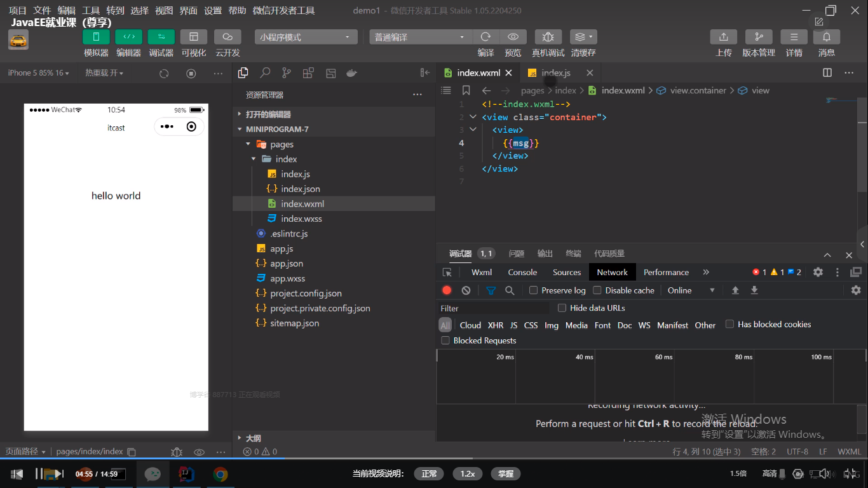Click the 1.2x speed button in video bar
This screenshot has height=488, width=868.
(x=468, y=473)
